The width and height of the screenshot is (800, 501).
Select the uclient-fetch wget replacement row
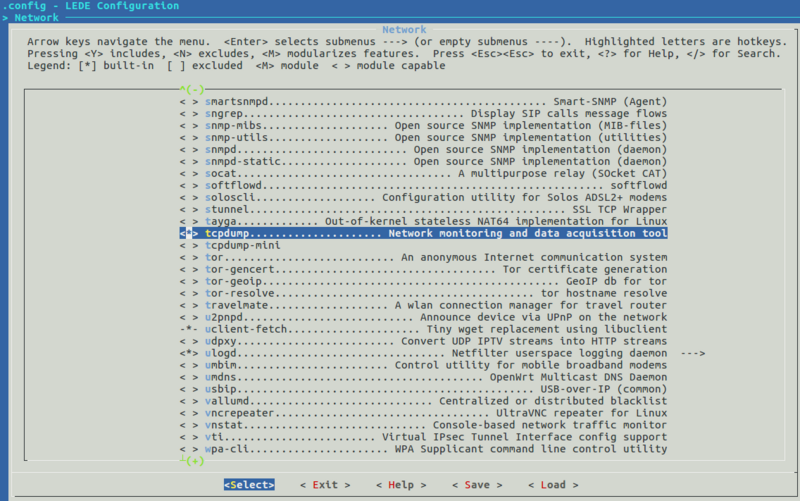click(423, 329)
